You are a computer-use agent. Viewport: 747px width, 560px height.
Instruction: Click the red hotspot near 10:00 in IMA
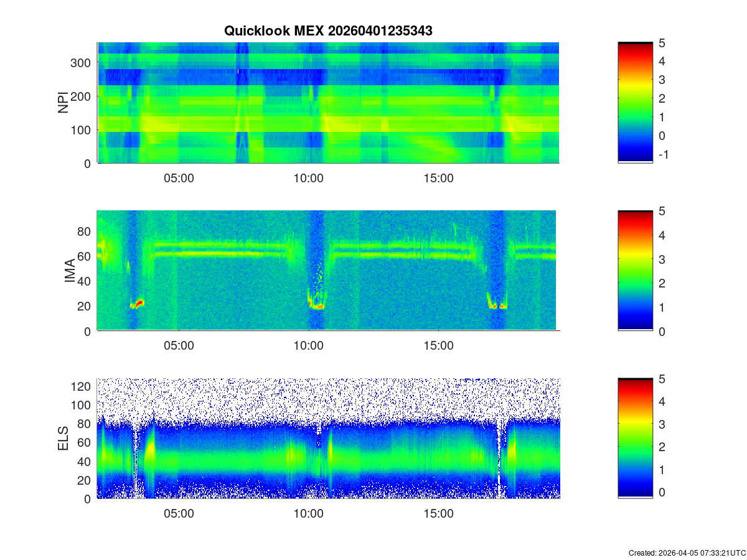click(x=318, y=306)
